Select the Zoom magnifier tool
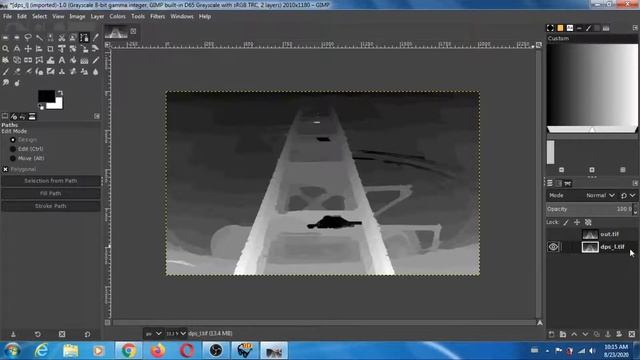 (x=5, y=49)
